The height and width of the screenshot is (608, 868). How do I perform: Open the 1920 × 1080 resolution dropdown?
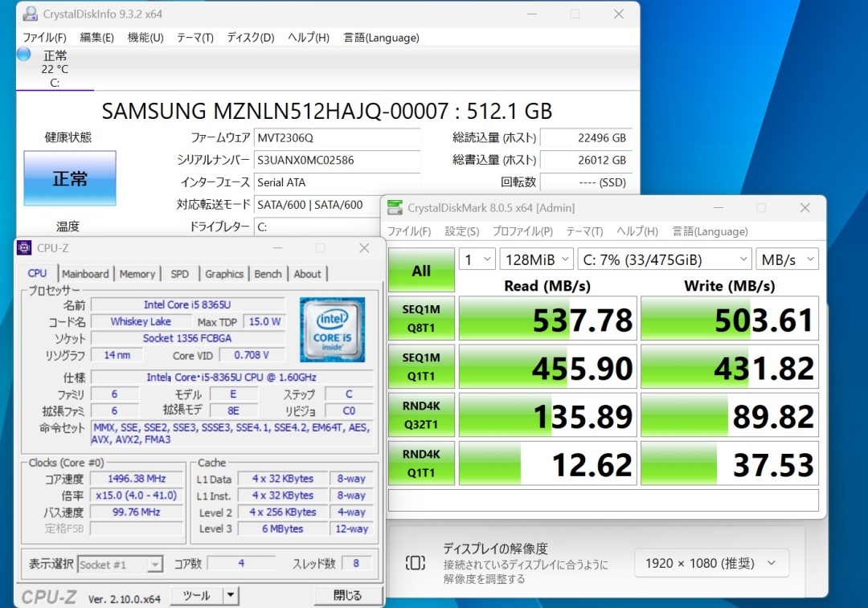click(x=711, y=563)
